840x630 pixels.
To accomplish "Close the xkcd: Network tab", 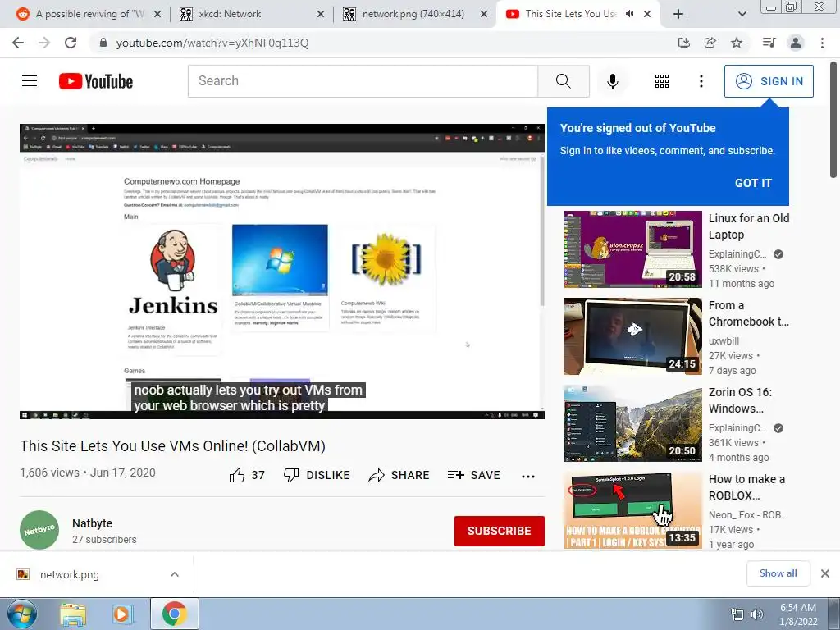I will click(321, 15).
